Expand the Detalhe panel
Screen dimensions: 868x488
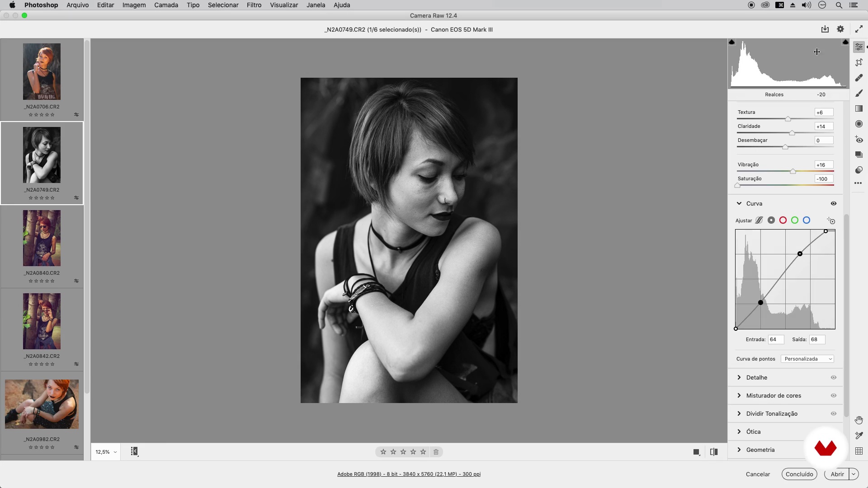pos(739,378)
